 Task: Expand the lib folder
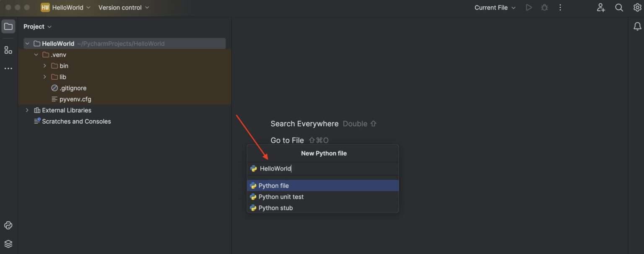point(45,77)
